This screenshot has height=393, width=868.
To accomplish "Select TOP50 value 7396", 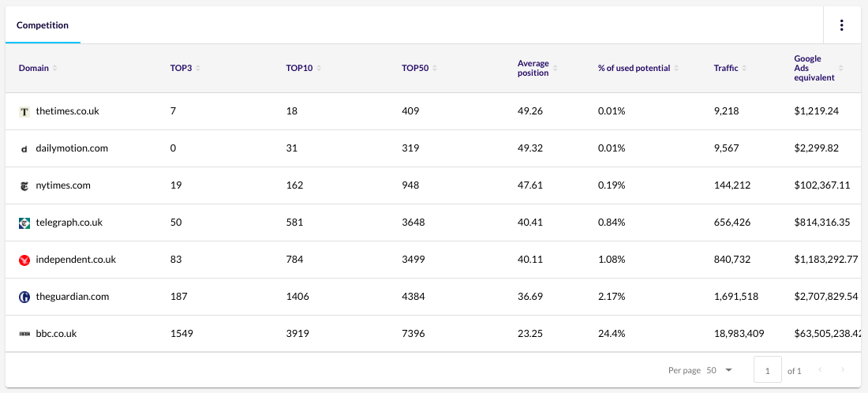I will pos(413,334).
